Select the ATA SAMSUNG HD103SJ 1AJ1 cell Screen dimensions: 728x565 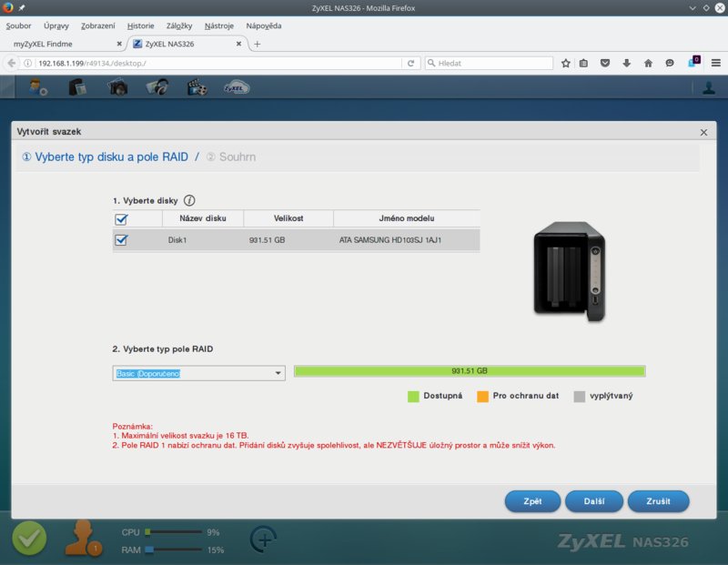point(390,240)
